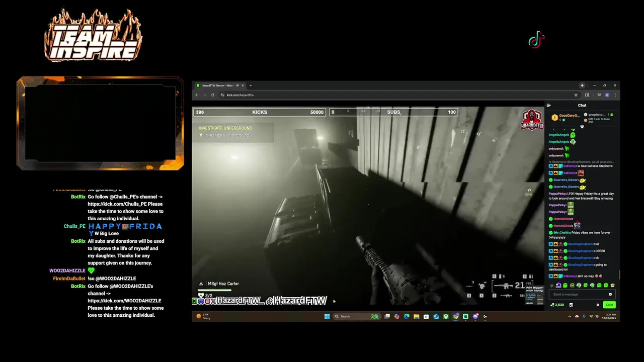Click the 2,630 channel points counter

coord(557,305)
